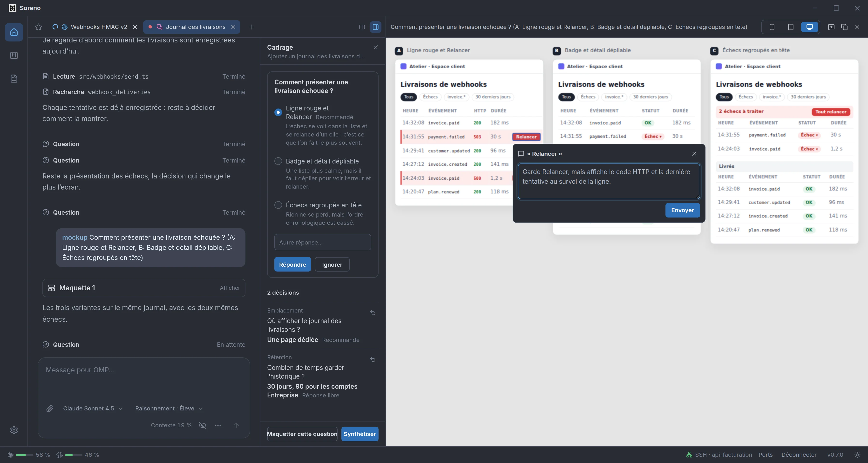Click the paperclip attach icon
This screenshot has height=463, width=868.
(49, 409)
